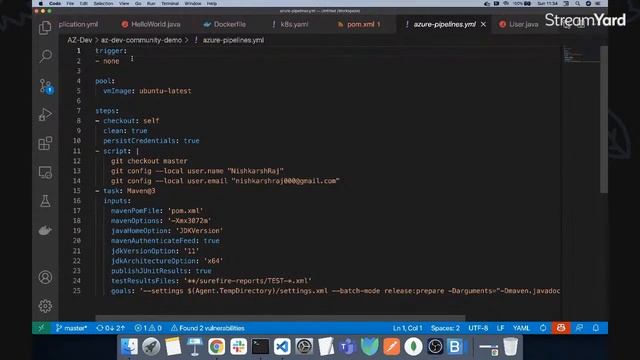The height and width of the screenshot is (360, 640).
Task: Open the Trash in the dock
Action: 510,347
